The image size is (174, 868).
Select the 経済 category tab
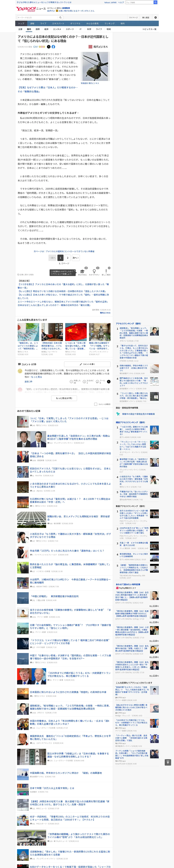click(46, 29)
